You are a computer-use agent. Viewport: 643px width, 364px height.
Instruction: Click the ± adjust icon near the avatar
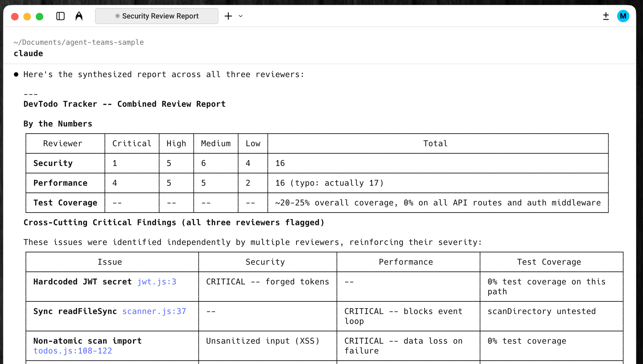pos(606,16)
